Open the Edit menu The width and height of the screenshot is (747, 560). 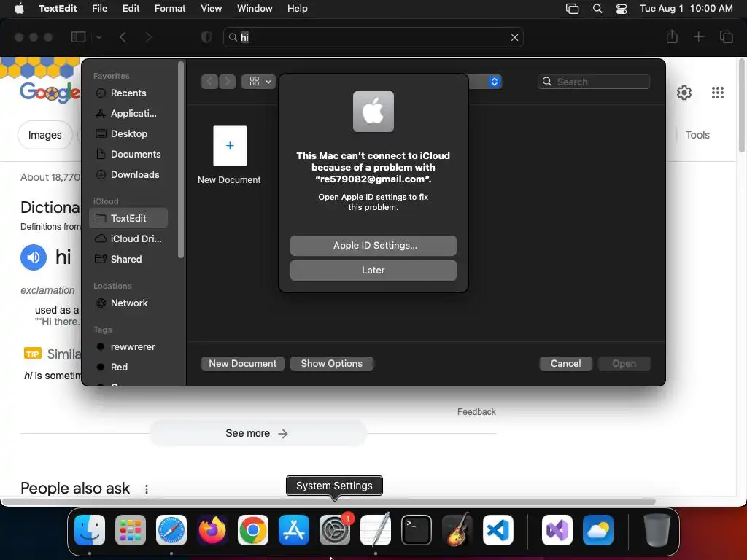pos(131,8)
